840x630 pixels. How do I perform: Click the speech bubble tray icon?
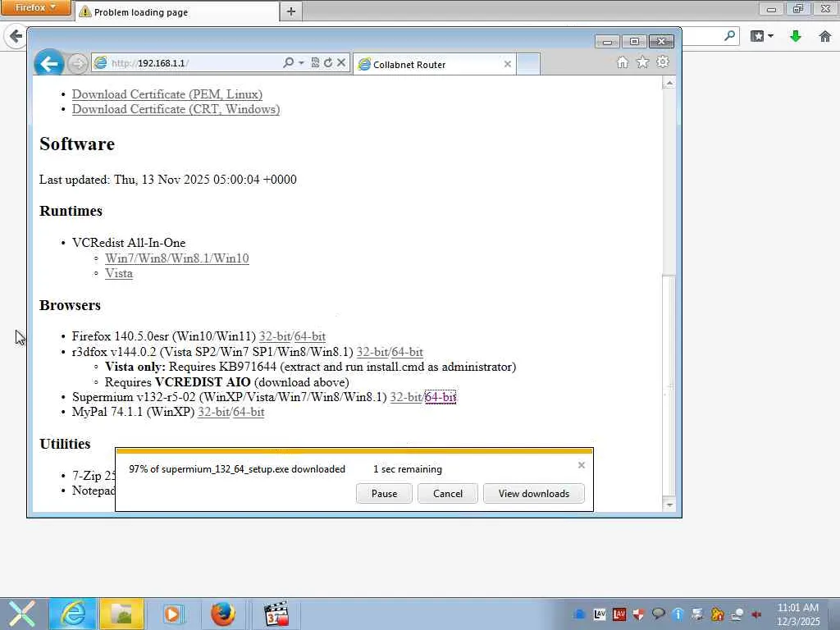pyautogui.click(x=659, y=614)
